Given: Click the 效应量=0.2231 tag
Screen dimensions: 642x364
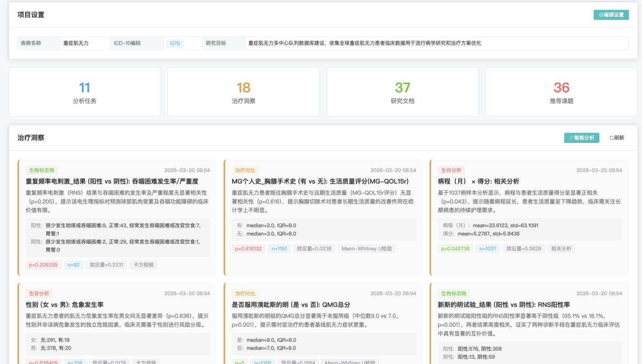Looking at the screenshot, I should click(x=107, y=265).
